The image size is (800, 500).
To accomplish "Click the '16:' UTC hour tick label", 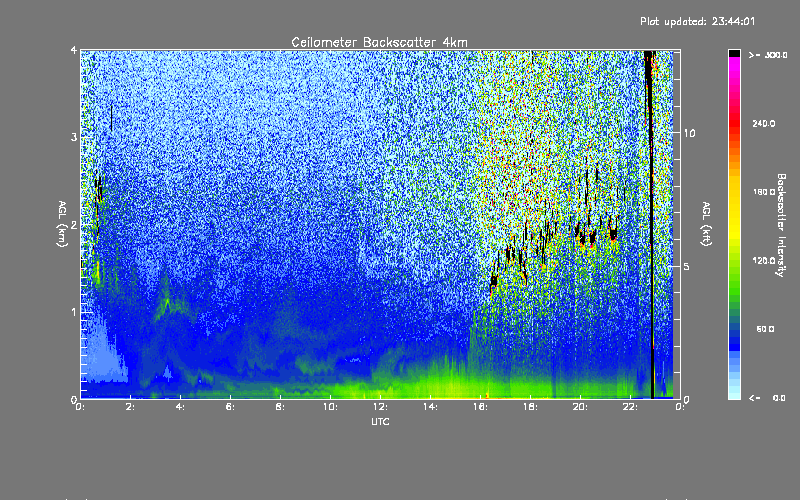I will tap(480, 407).
